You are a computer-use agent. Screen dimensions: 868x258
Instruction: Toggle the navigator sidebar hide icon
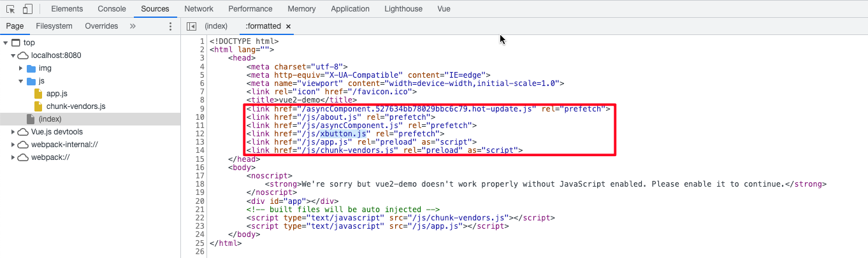coord(191,26)
